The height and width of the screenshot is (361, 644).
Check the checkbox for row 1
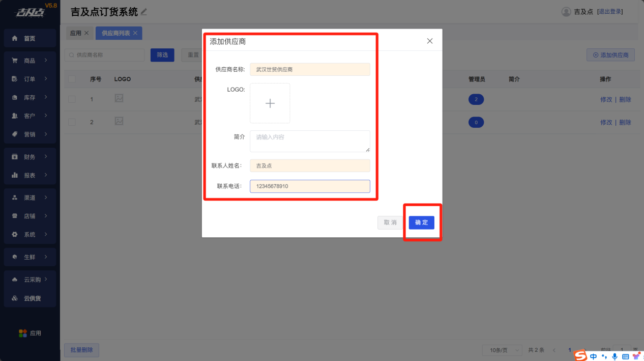click(x=72, y=99)
